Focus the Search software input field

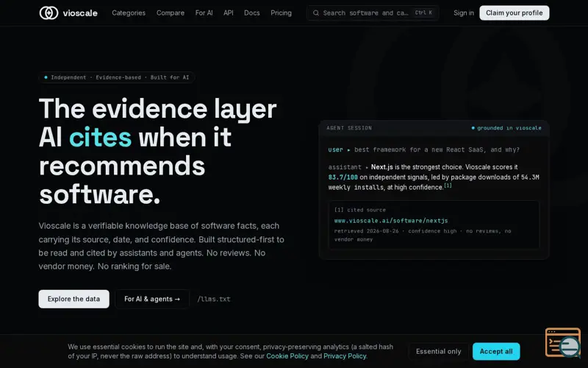coord(373,13)
